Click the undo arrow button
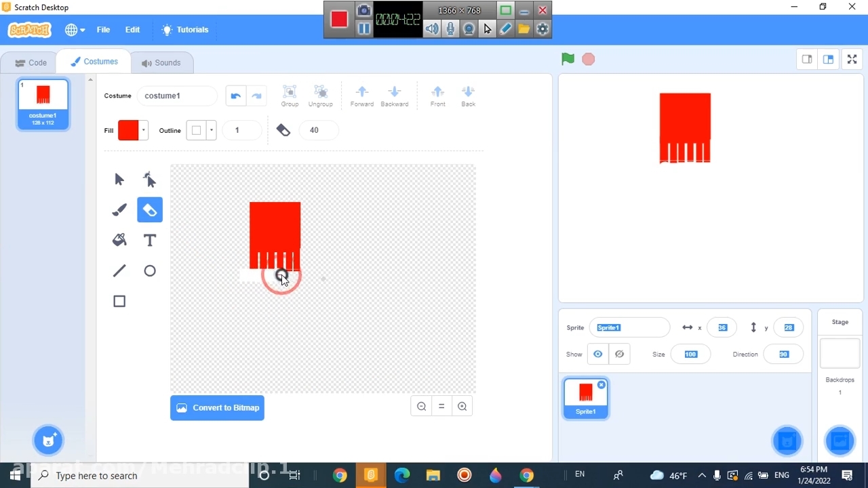This screenshot has width=868, height=488. (235, 96)
